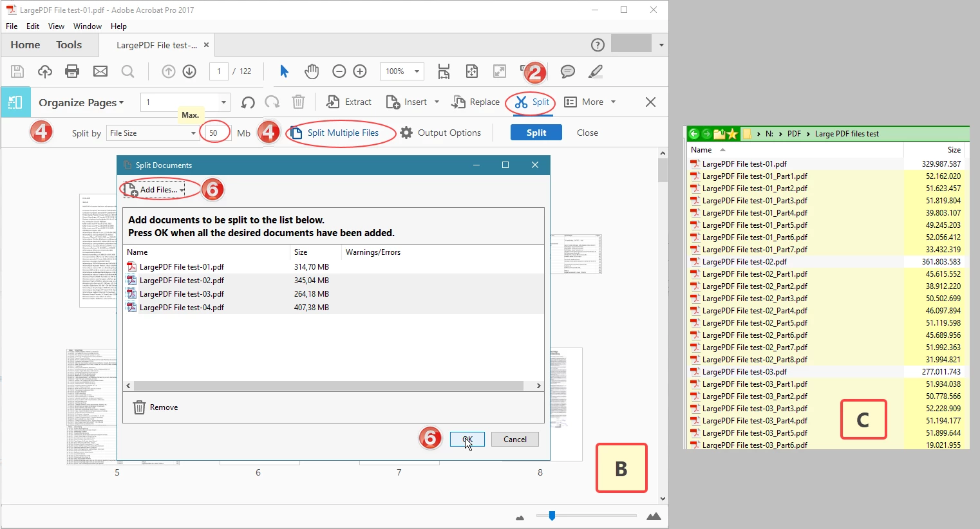
Task: Open the More options dropdown
Action: pos(590,102)
